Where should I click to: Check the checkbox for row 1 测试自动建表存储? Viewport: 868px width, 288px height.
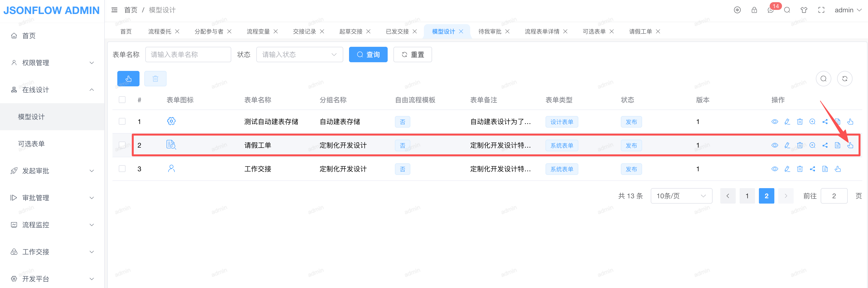(x=122, y=121)
